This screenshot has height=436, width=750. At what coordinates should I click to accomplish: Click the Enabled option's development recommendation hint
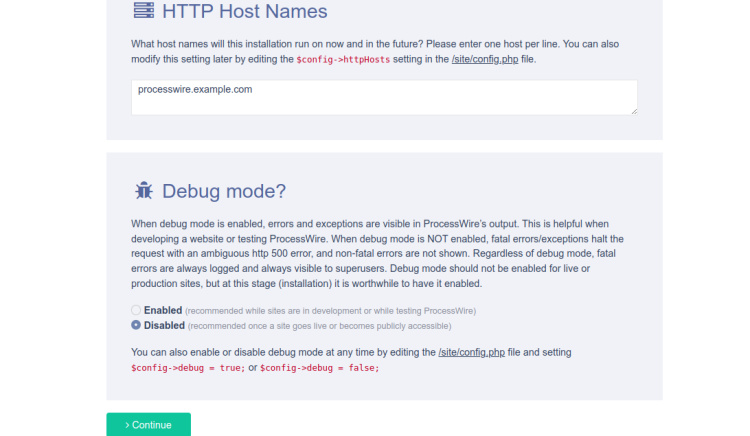tap(331, 311)
